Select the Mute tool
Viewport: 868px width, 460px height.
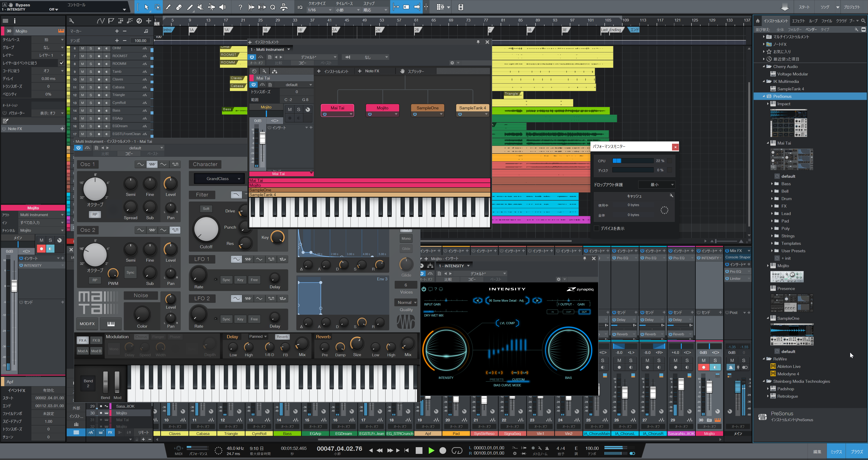coord(200,7)
